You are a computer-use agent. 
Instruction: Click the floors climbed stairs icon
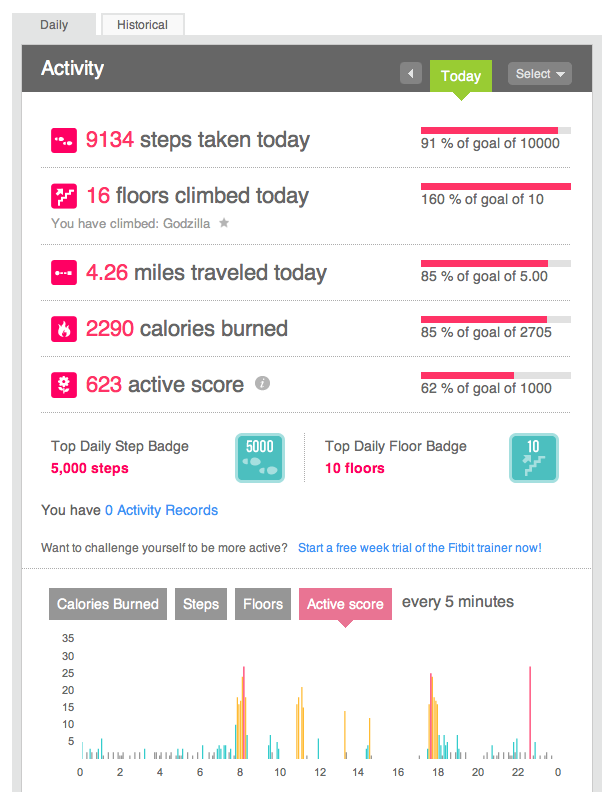click(64, 196)
